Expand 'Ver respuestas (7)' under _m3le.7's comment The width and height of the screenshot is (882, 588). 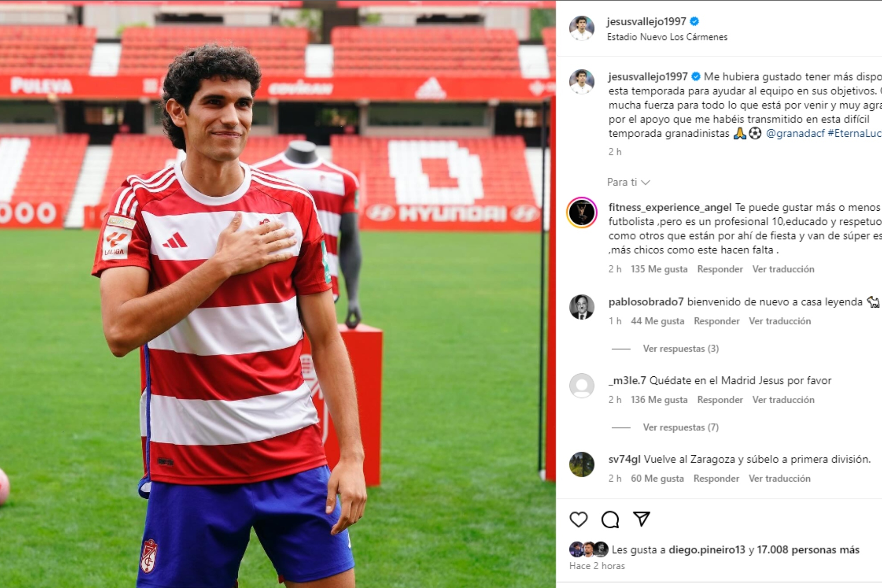click(x=681, y=427)
